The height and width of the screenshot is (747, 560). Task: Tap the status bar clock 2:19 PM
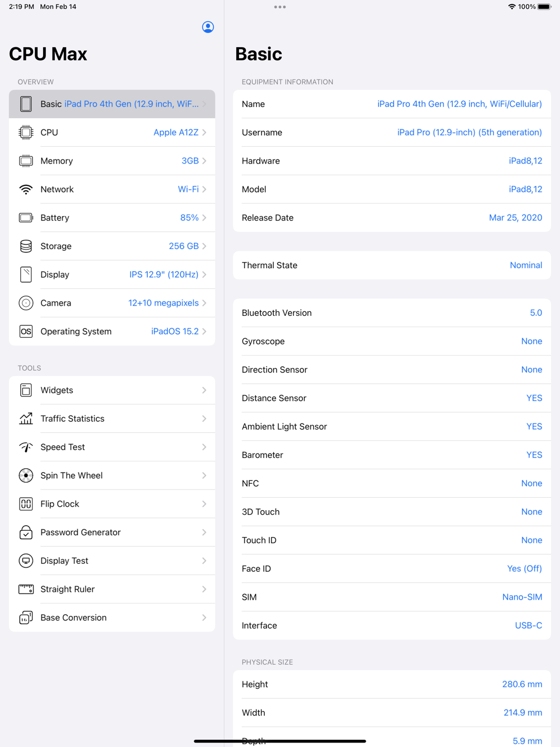pyautogui.click(x=21, y=7)
